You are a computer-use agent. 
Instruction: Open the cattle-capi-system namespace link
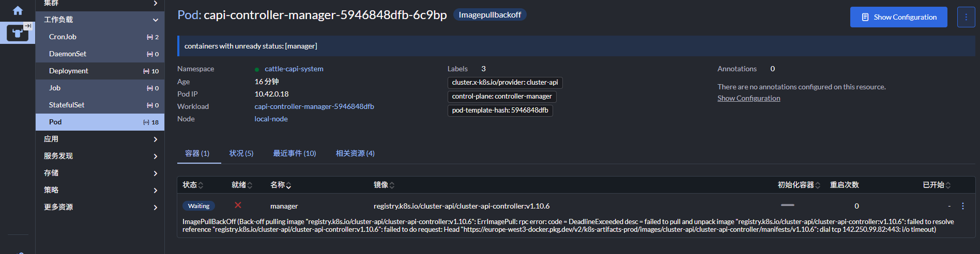tap(294, 69)
